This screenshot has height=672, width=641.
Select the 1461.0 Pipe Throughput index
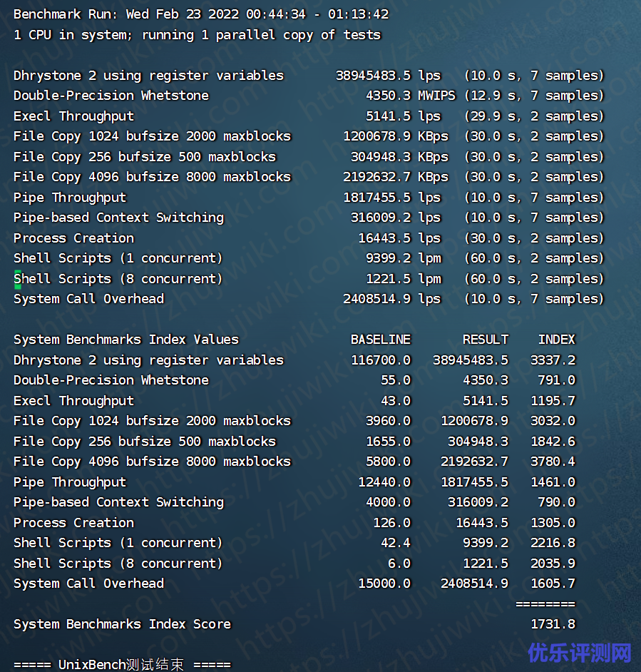(553, 482)
